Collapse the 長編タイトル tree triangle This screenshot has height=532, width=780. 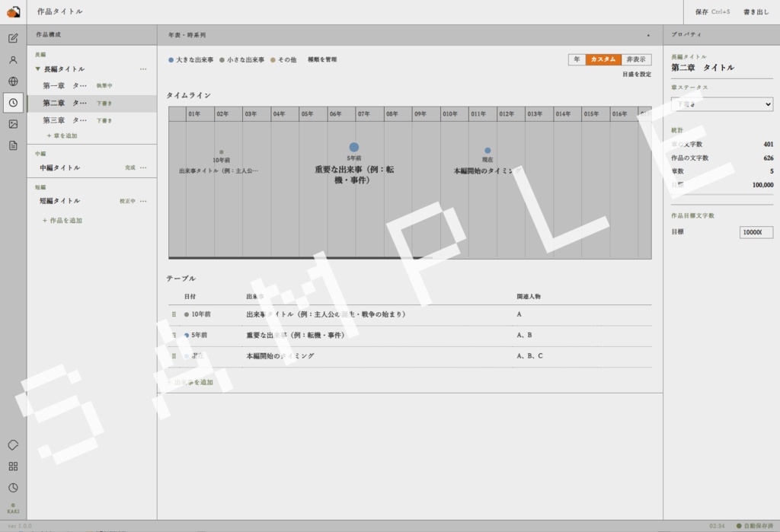tap(38, 69)
